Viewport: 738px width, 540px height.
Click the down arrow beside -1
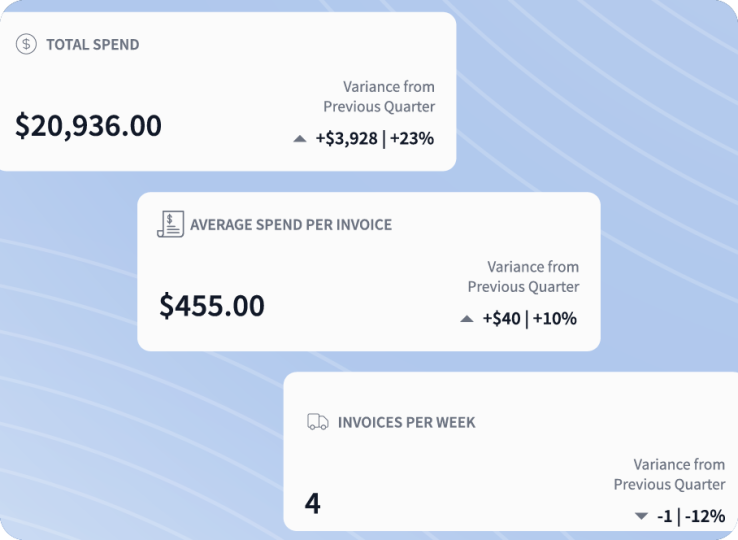[641, 516]
